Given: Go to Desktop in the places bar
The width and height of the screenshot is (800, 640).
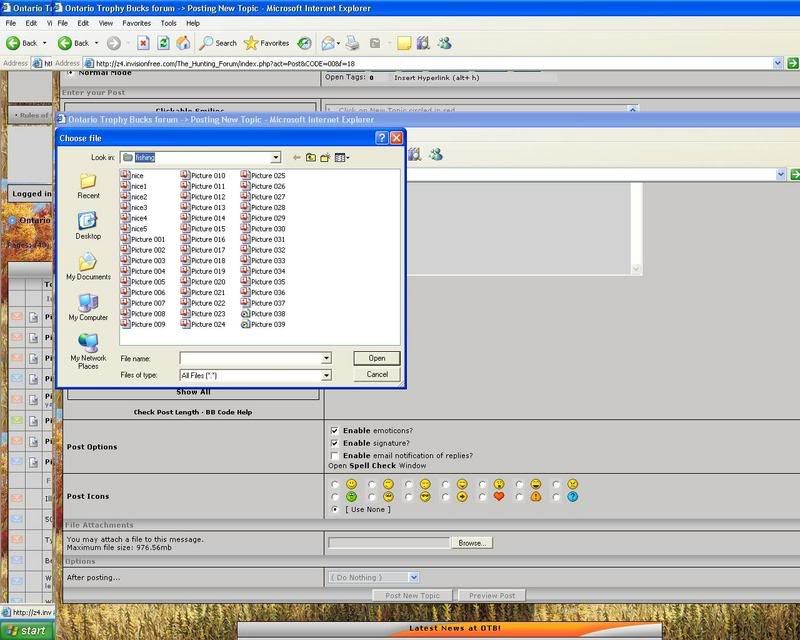Looking at the screenshot, I should pyautogui.click(x=88, y=225).
